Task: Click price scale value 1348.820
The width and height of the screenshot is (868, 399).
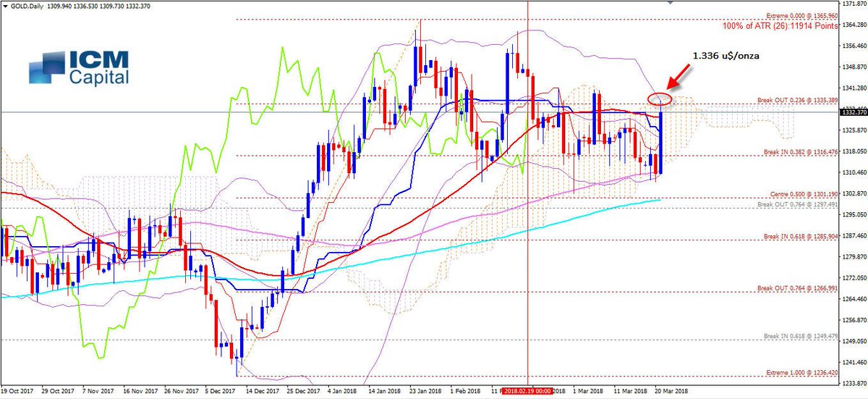Action: (x=854, y=67)
